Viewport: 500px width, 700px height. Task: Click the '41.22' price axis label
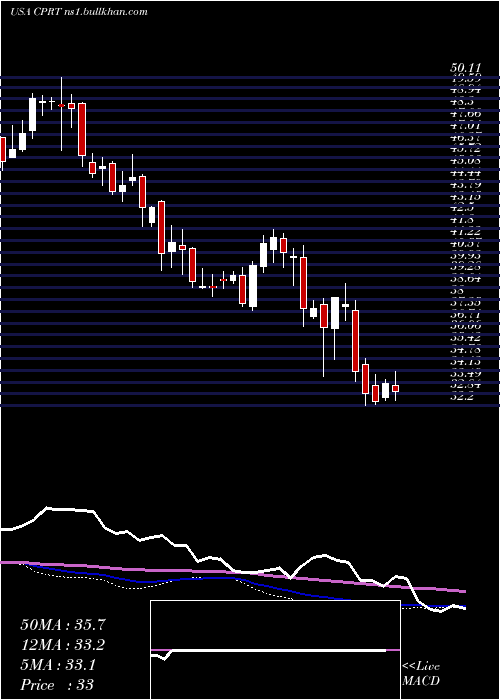pyautogui.click(x=466, y=232)
